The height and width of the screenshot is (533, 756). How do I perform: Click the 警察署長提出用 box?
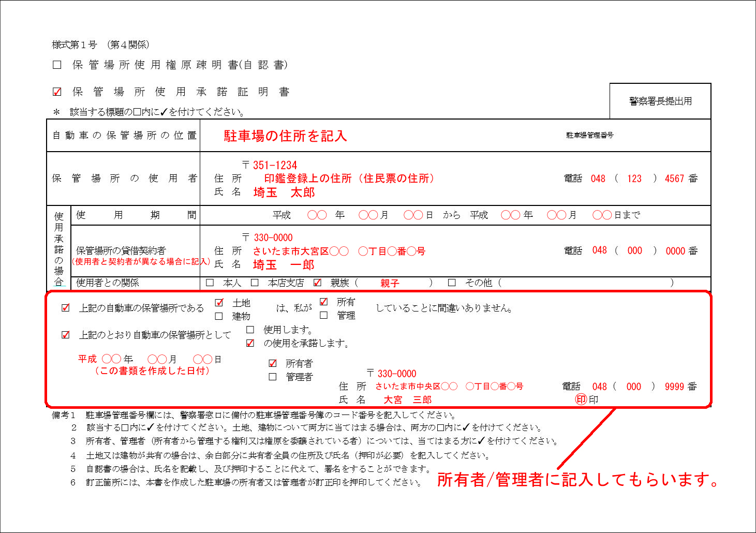[660, 101]
